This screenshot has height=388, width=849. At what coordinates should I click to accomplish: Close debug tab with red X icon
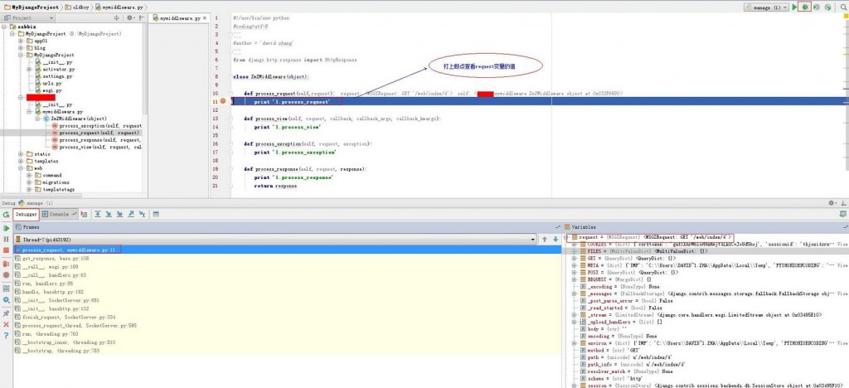6,324
